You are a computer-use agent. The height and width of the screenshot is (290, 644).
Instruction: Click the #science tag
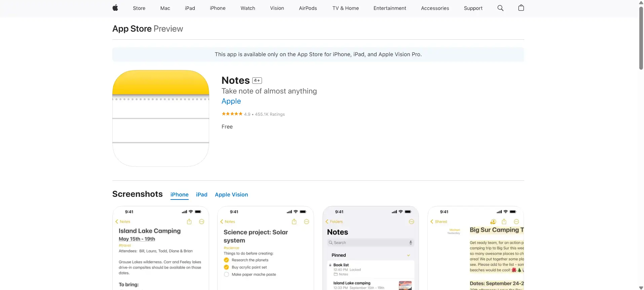coord(231,248)
